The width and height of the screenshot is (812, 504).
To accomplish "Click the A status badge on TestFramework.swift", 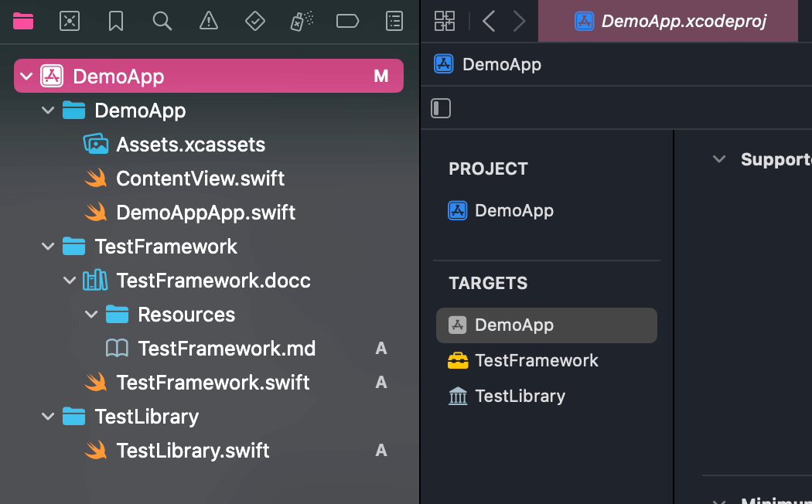I will pyautogui.click(x=381, y=383).
